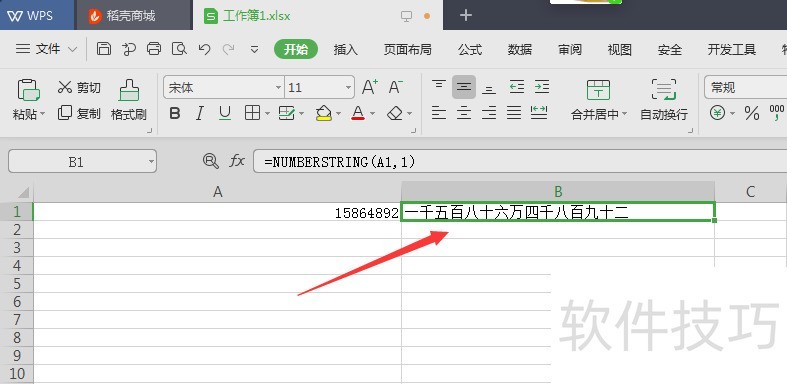
Task: Open the 页面布局 ribbon tab
Action: pyautogui.click(x=408, y=49)
